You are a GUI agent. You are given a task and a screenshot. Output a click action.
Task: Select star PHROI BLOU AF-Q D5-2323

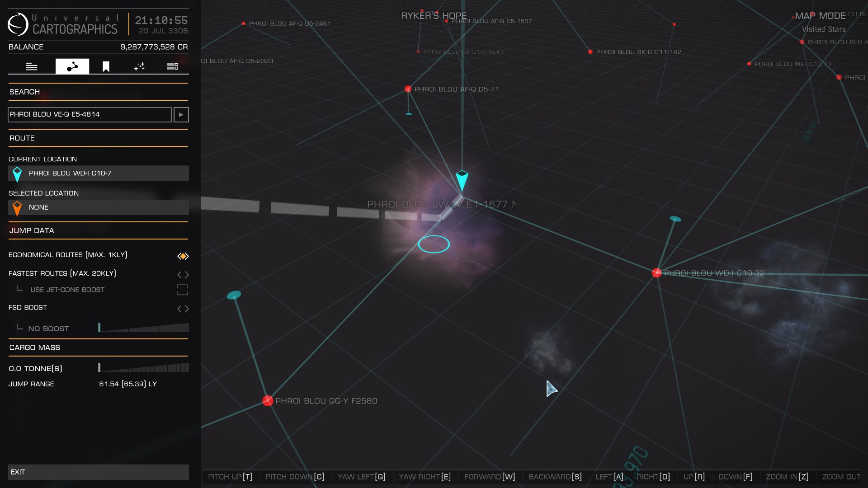(238, 61)
